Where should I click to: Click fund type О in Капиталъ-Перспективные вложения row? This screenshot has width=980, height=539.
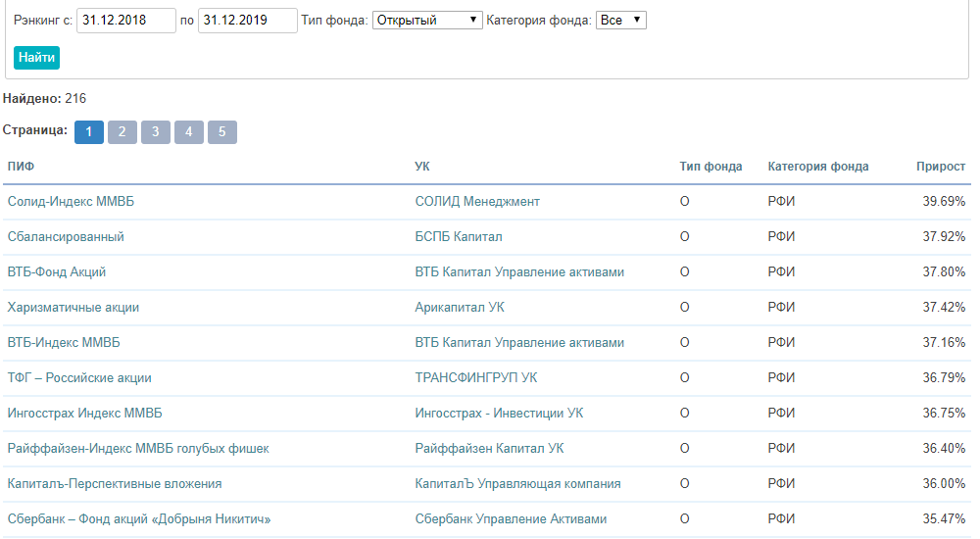684,484
